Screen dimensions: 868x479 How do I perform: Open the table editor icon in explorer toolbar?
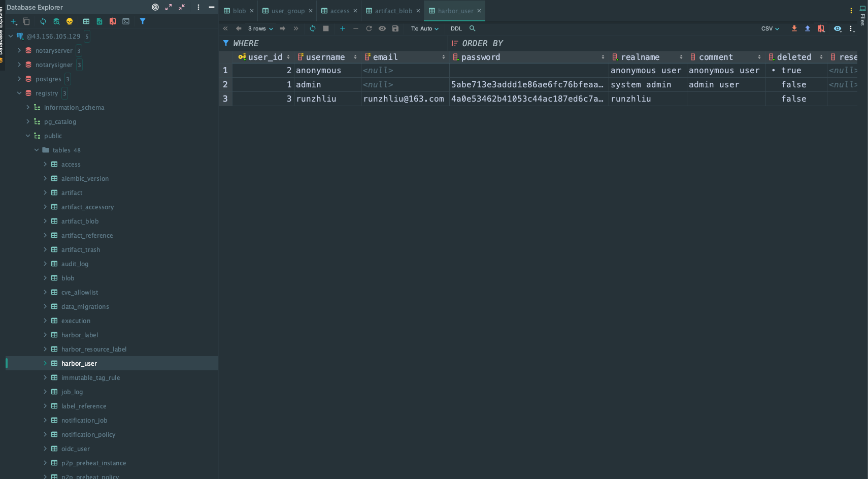[x=86, y=21]
